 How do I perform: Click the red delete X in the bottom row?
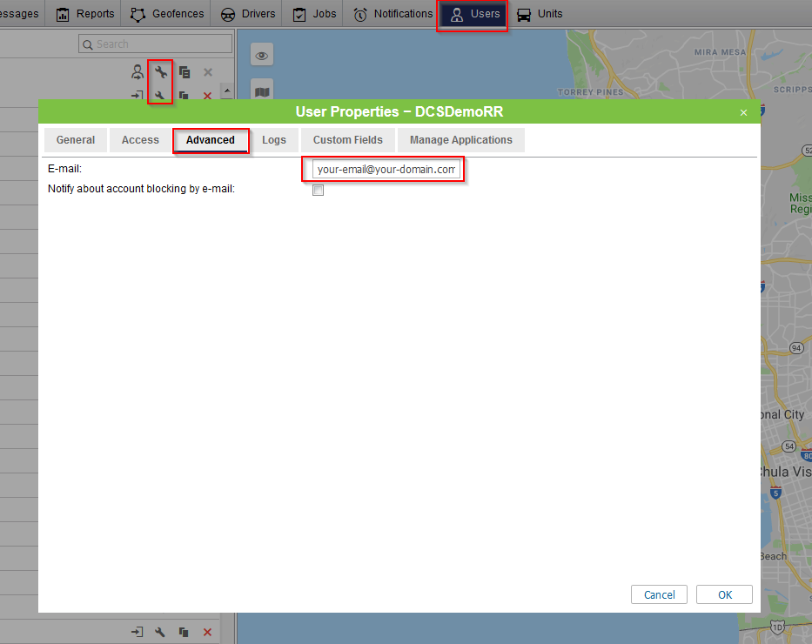(207, 632)
